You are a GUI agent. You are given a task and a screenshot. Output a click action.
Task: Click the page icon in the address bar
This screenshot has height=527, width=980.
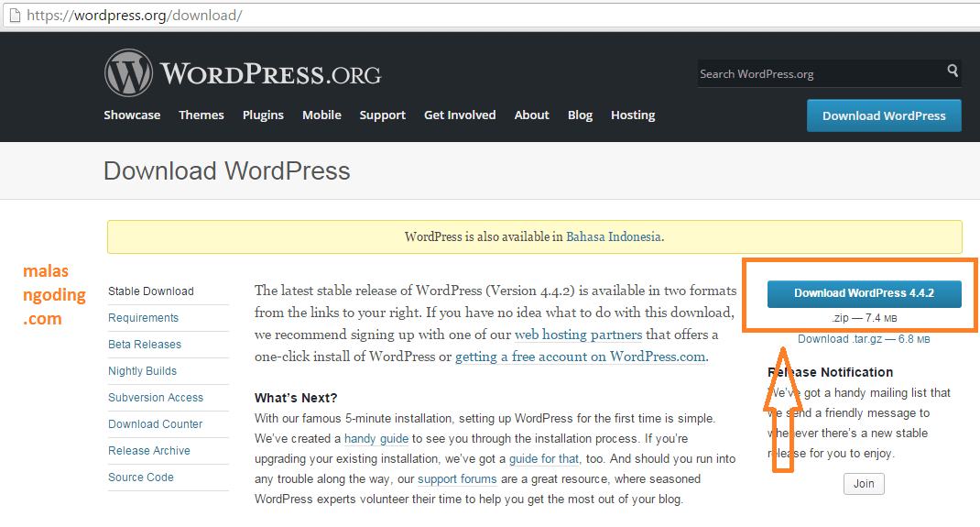[11, 16]
